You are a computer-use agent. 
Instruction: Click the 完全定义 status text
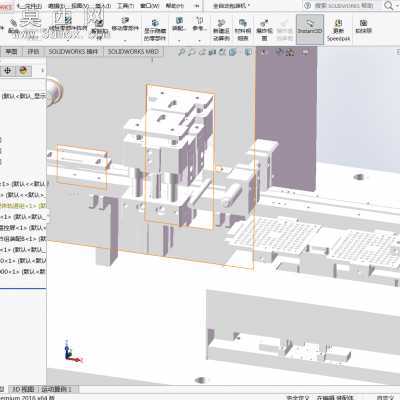[298, 397]
